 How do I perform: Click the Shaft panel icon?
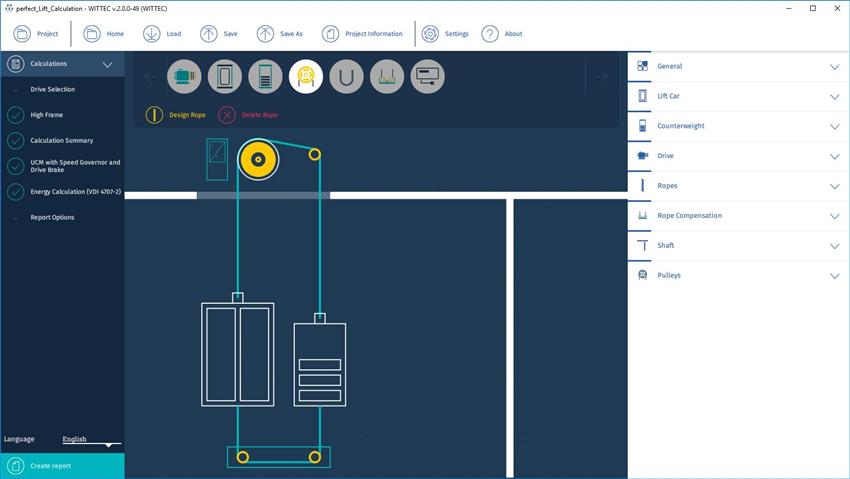pos(642,245)
